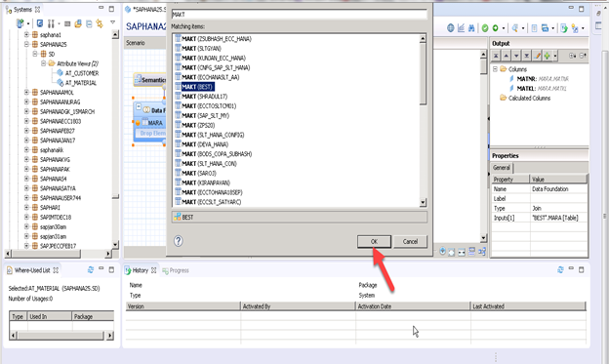The width and height of the screenshot is (609, 364).
Task: Click move to bottom icon in Output
Action: click(x=526, y=56)
